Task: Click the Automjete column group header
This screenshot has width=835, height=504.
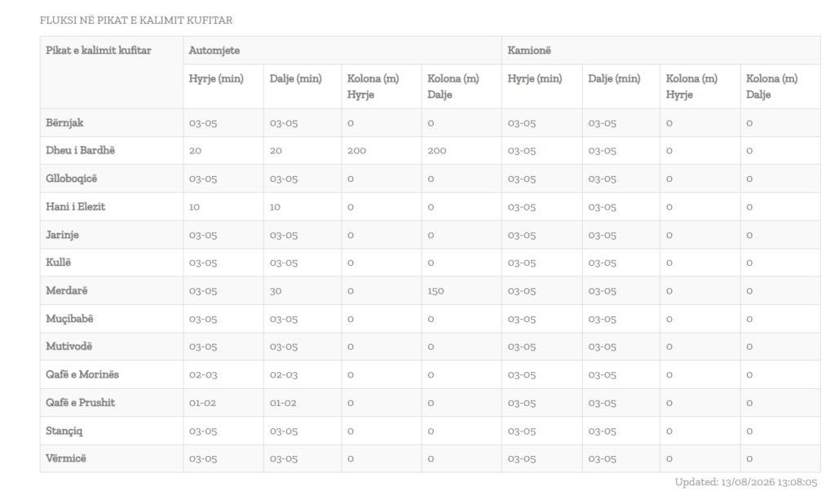Action: click(214, 51)
